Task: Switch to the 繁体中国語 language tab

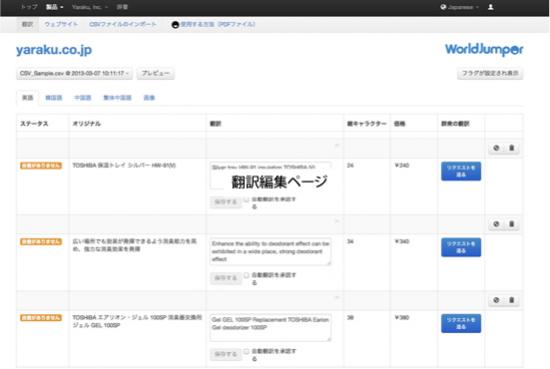Action: [117, 98]
